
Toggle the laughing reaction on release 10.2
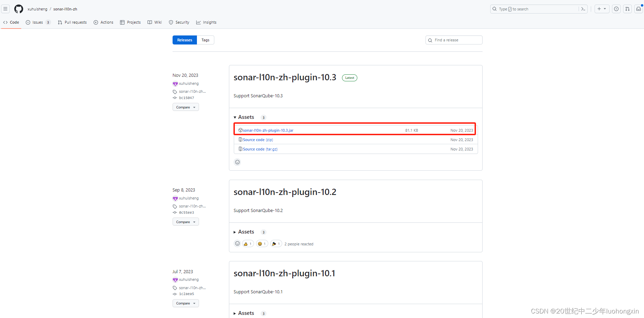pos(262,244)
